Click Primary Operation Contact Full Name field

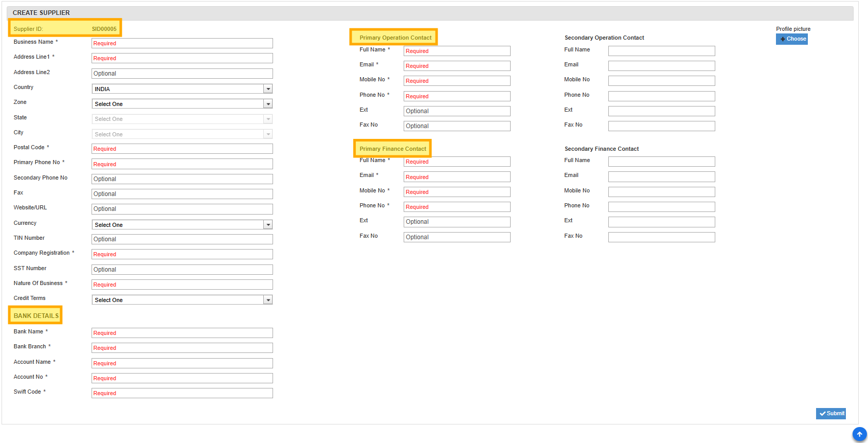click(x=457, y=51)
